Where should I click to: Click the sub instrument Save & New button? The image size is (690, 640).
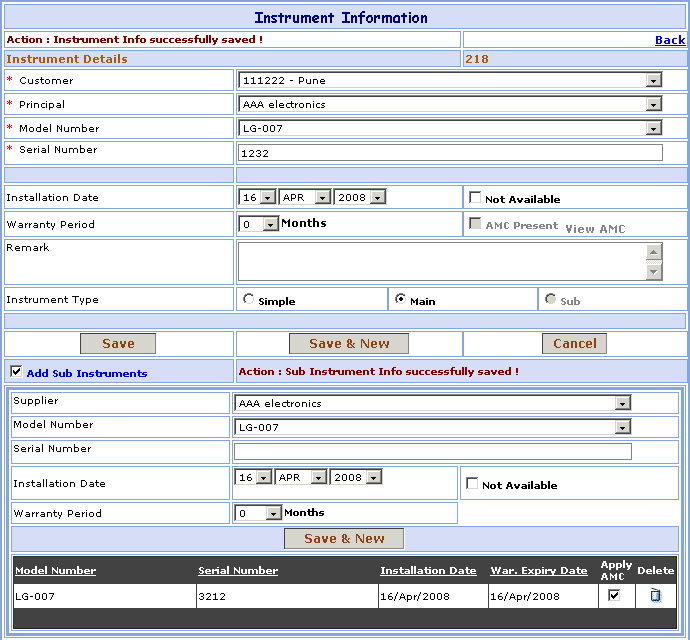[x=343, y=538]
